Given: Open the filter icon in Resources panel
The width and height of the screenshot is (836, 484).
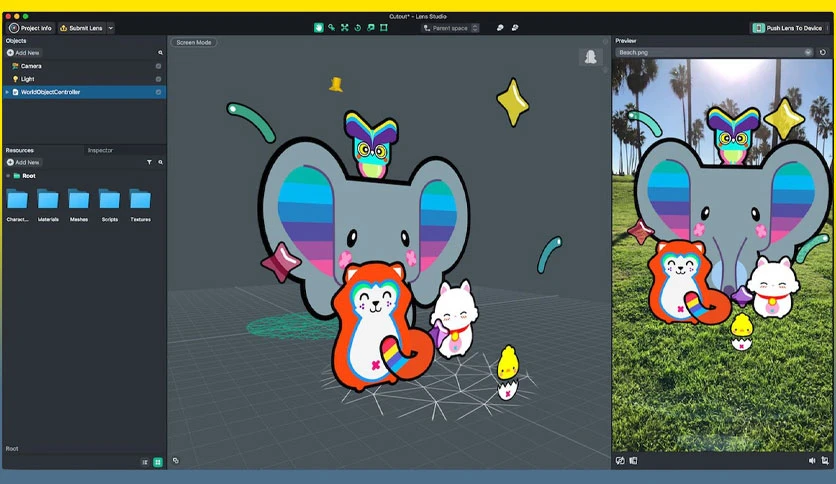Looking at the screenshot, I should point(149,162).
